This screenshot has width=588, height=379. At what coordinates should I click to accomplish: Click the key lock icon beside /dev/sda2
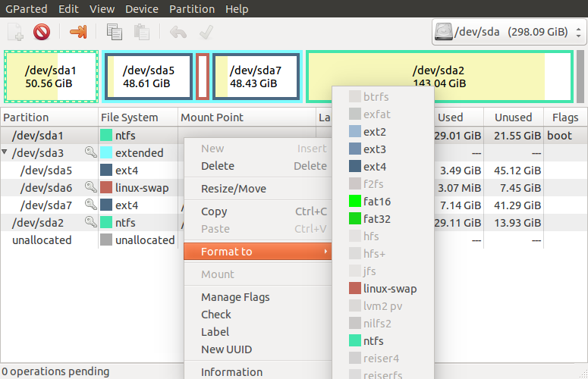(x=91, y=221)
